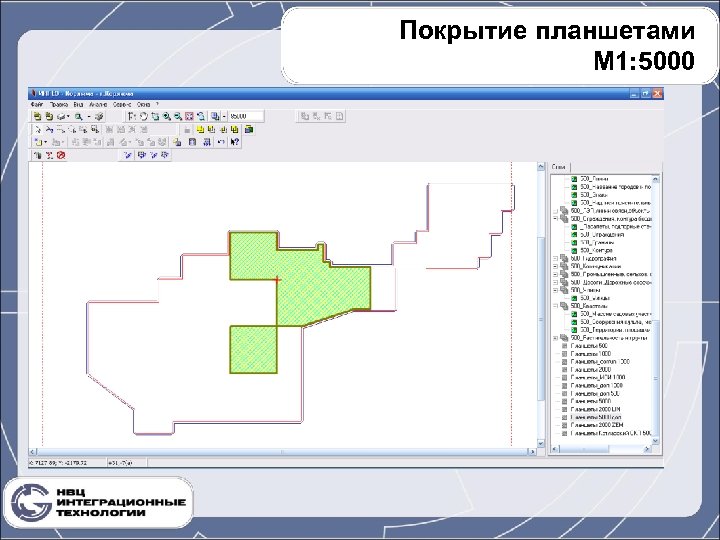Image resolution: width=720 pixels, height=540 pixels.
Task: Select the highlighted Планшеты 5000 доп layer
Action: point(596,417)
